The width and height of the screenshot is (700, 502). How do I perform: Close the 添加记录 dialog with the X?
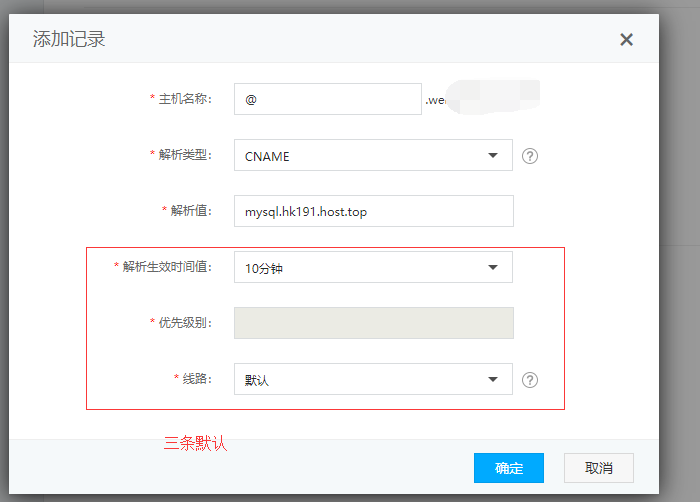(x=626, y=40)
